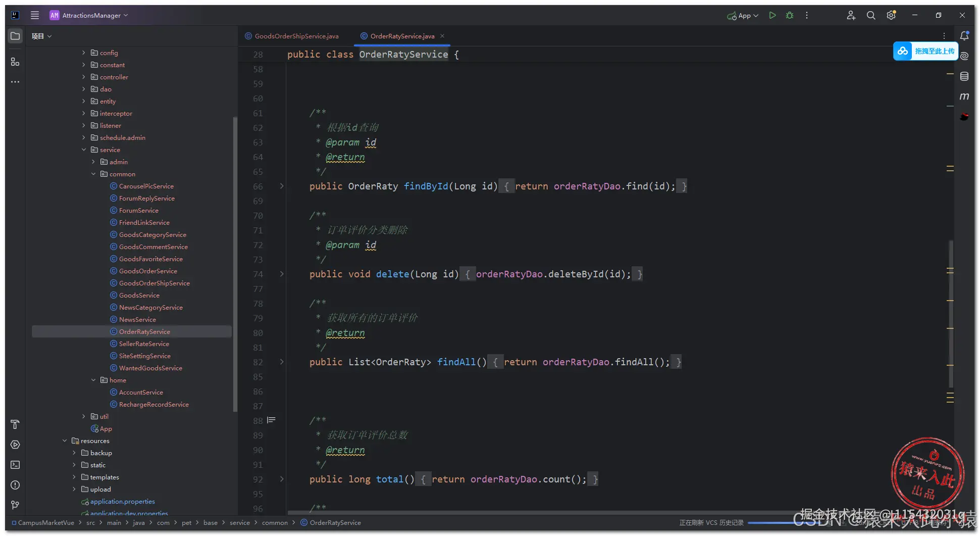The height and width of the screenshot is (536, 980).
Task: Open AttractionsManager project dropdown
Action: coord(89,15)
